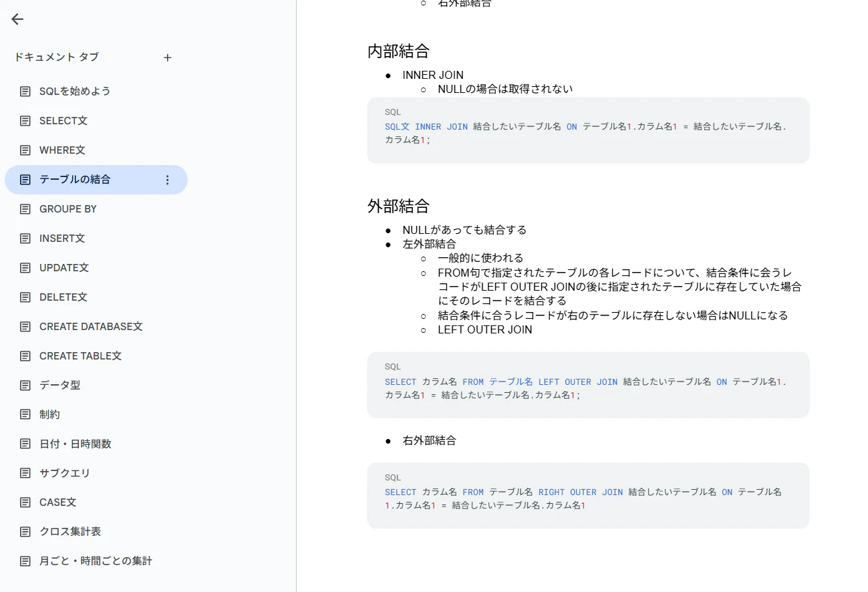Click the INNER JOIN bullet text

(x=433, y=75)
